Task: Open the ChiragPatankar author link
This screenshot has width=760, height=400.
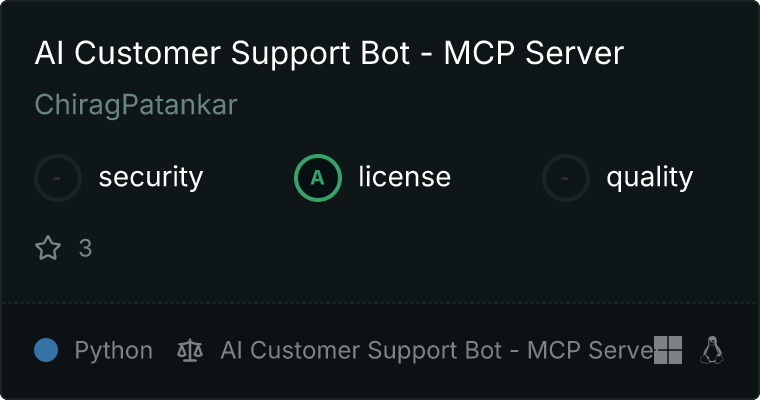Action: (x=136, y=105)
